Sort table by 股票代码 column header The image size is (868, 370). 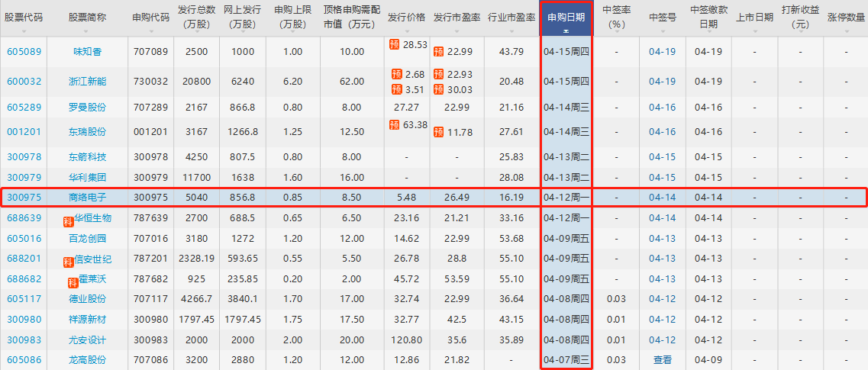(23, 18)
